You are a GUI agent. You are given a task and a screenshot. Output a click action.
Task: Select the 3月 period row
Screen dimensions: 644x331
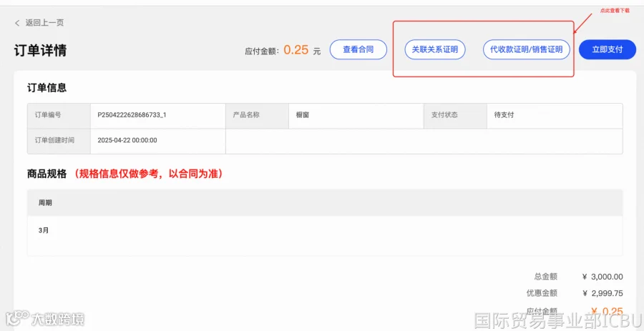325,230
